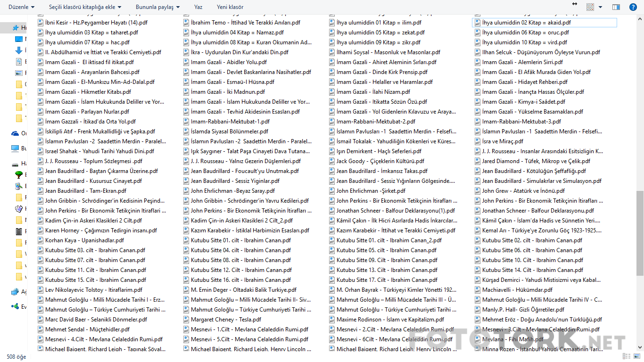The width and height of the screenshot is (644, 362).
Task: Open the Bununla paylaş menu
Action: coord(157,7)
